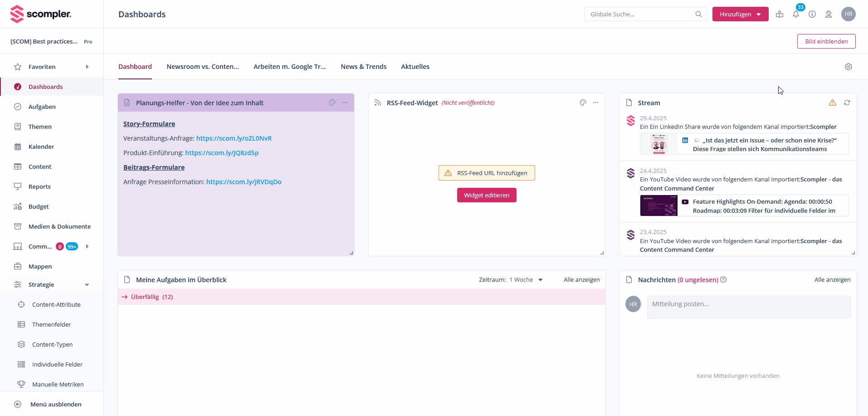
Task: Select the Kalender icon in the sidebar
Action: point(17,147)
